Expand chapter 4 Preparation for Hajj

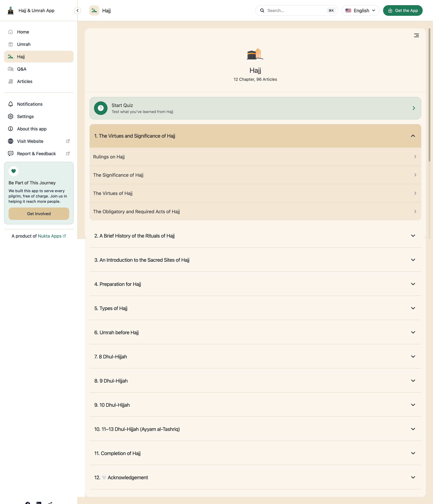[255, 284]
